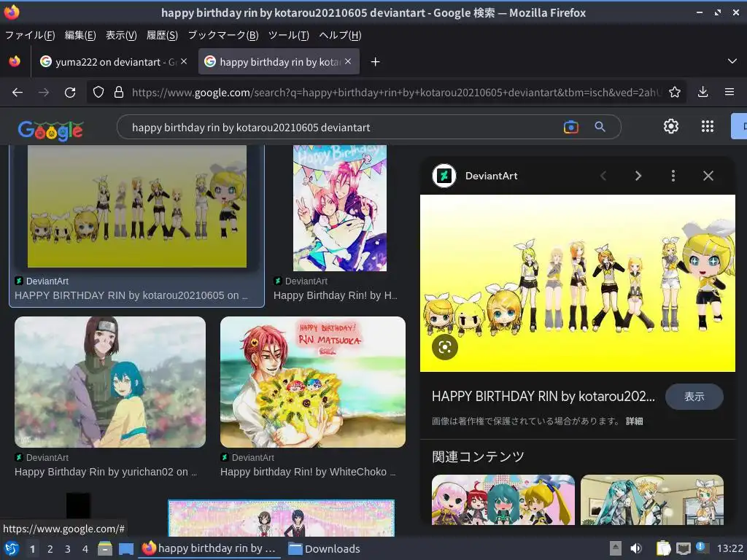This screenshot has width=747, height=560.
Task: Show previous image in preview panel
Action: click(603, 176)
